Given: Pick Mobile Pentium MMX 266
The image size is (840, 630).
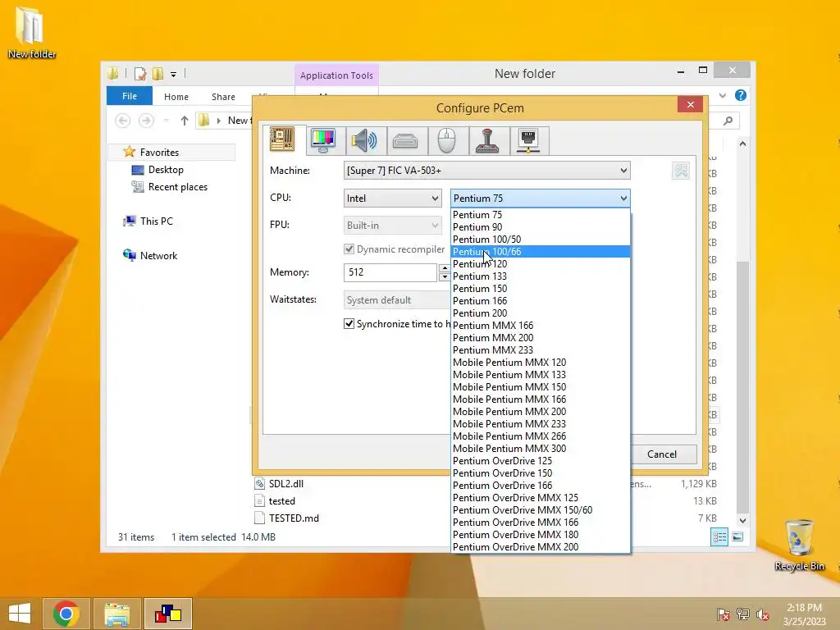Looking at the screenshot, I should [541, 436].
